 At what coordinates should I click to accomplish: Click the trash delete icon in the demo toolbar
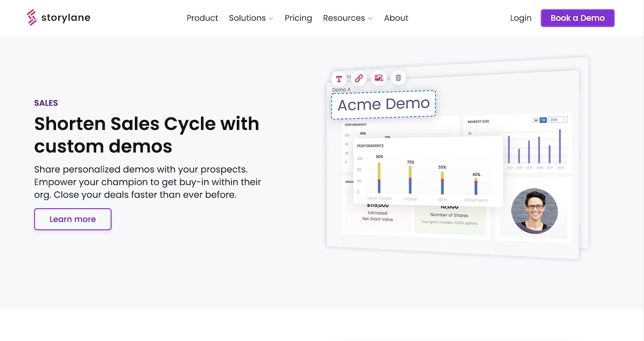point(398,78)
